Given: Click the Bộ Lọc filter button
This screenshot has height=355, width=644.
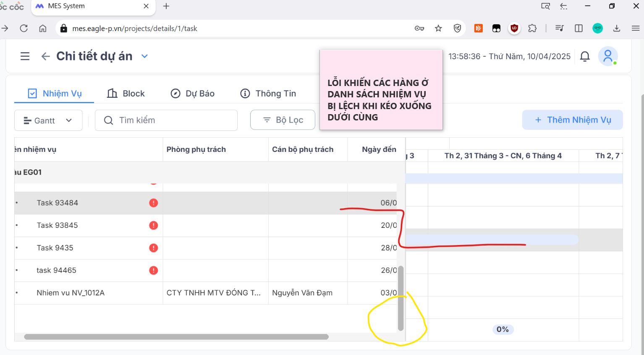Looking at the screenshot, I should click(283, 120).
